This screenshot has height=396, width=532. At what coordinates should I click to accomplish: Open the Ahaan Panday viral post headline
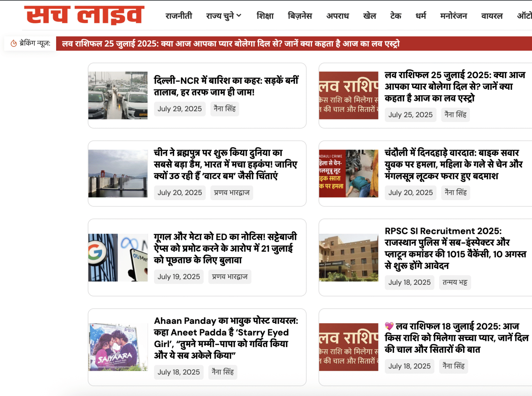[x=226, y=338]
